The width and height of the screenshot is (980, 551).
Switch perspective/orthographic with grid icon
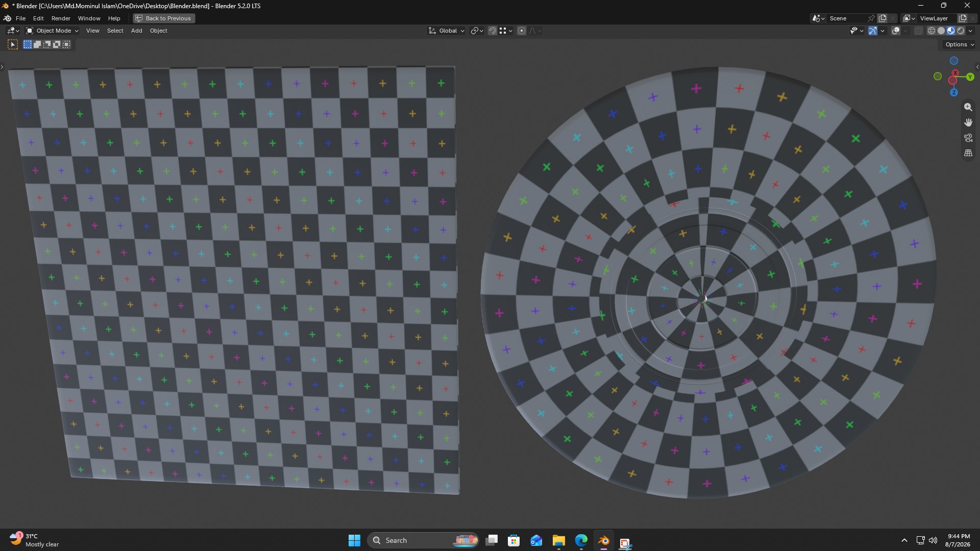click(x=968, y=153)
